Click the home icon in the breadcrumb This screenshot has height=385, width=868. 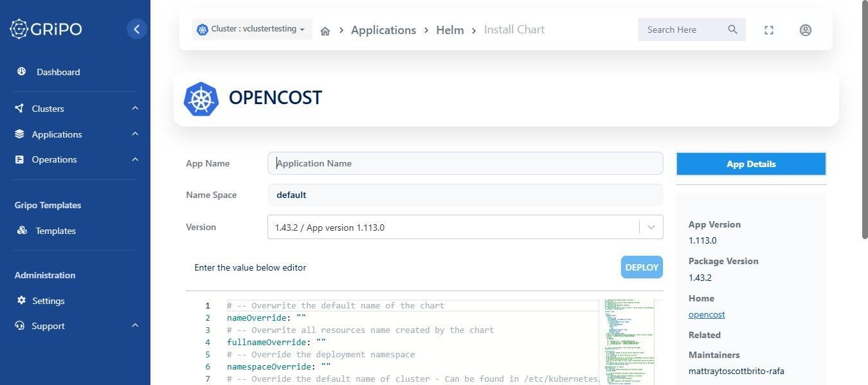point(325,31)
